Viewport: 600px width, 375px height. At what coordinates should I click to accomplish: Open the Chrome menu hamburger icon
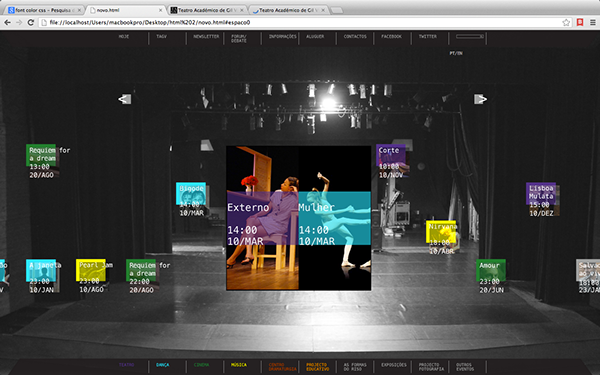592,23
